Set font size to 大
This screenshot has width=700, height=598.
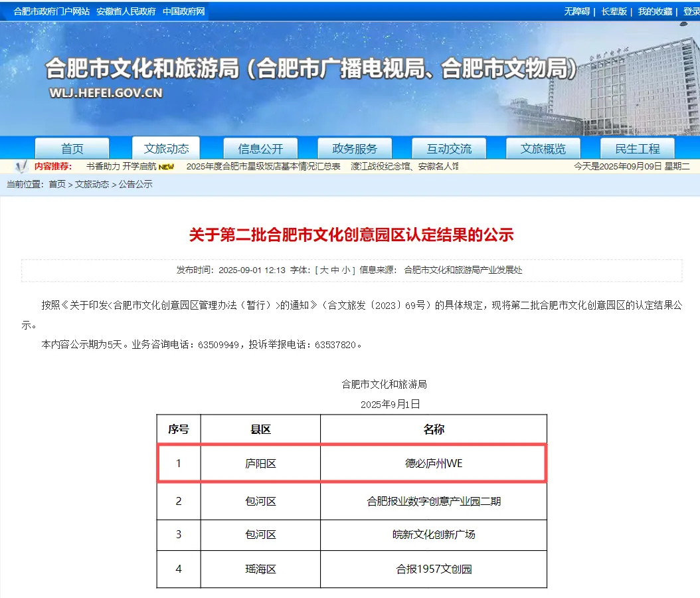tap(325, 270)
